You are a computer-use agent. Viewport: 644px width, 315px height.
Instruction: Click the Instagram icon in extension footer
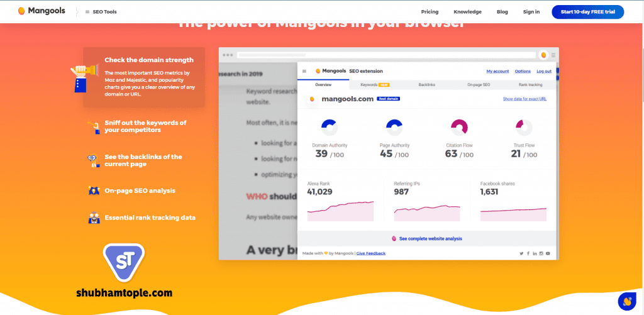pos(541,254)
